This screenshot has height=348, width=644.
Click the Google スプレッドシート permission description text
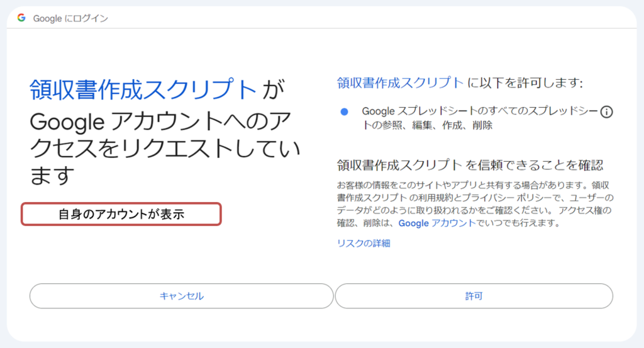(478, 111)
